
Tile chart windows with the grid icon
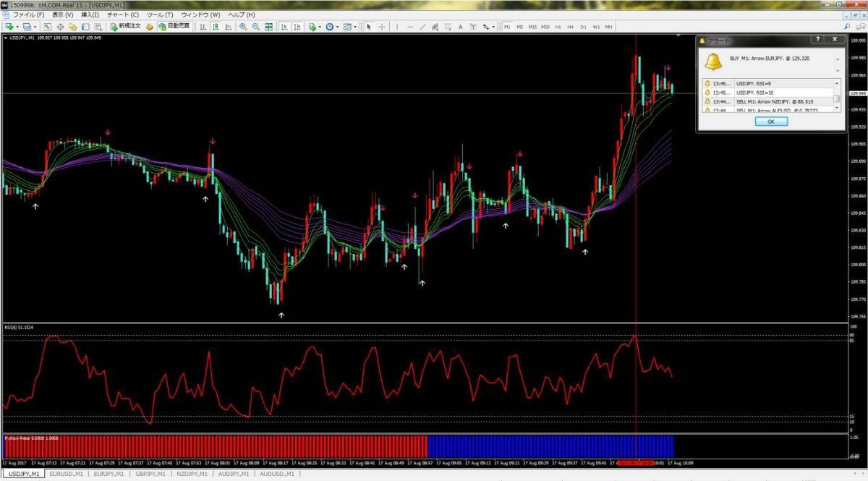[269, 27]
